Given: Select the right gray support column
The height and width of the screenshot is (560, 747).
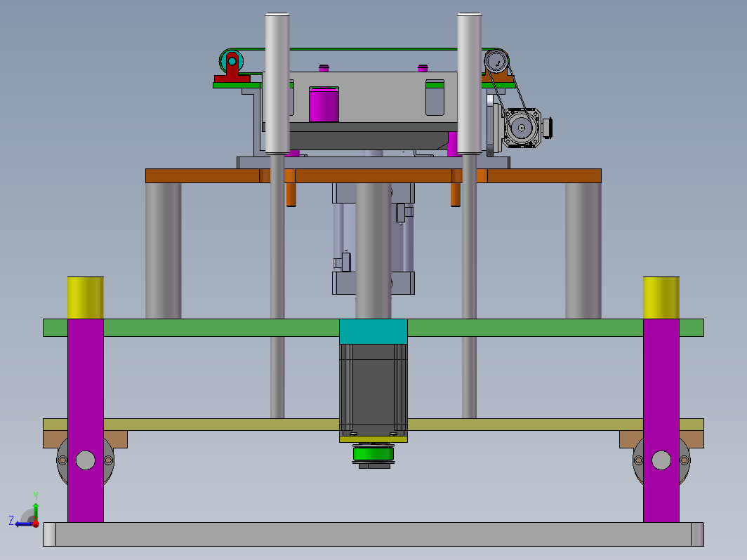Looking at the screenshot, I should point(583,251).
